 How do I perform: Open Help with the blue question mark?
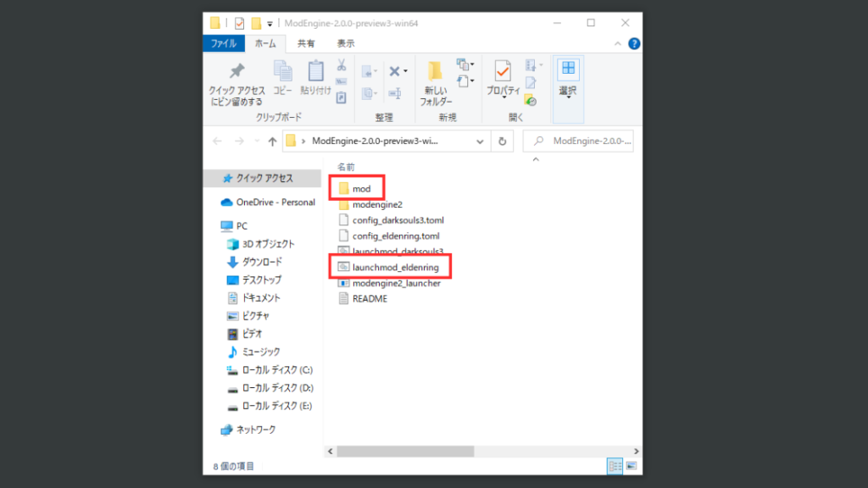click(x=634, y=44)
